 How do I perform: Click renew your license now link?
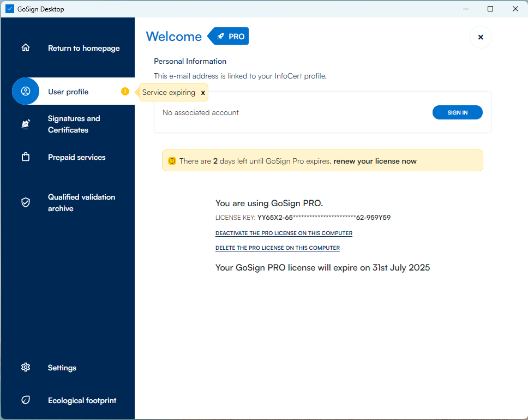[375, 161]
